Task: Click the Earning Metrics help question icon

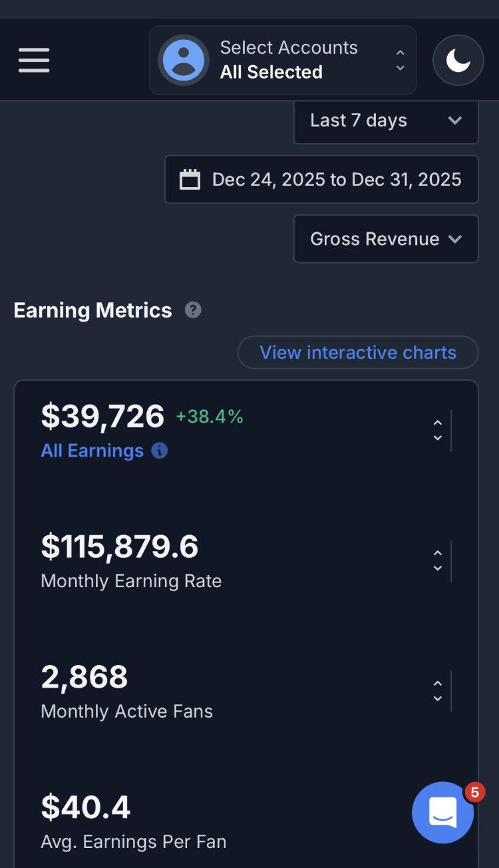Action: click(x=193, y=310)
